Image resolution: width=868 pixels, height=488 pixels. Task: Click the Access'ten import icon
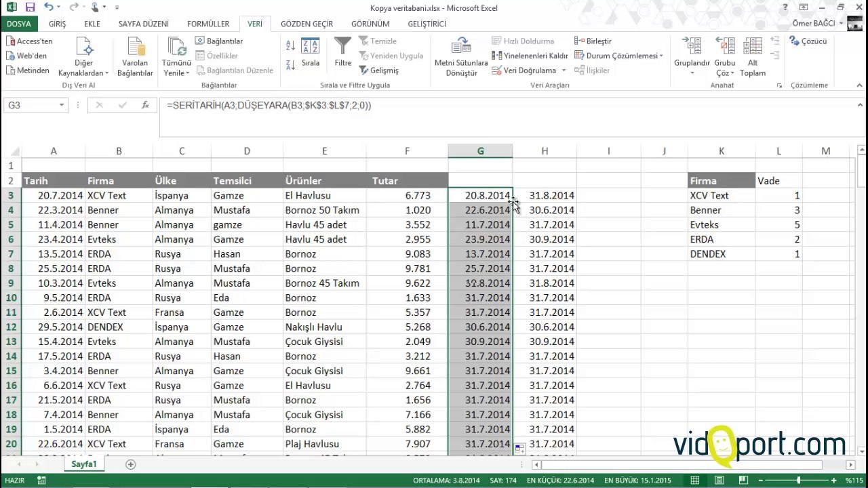point(11,41)
